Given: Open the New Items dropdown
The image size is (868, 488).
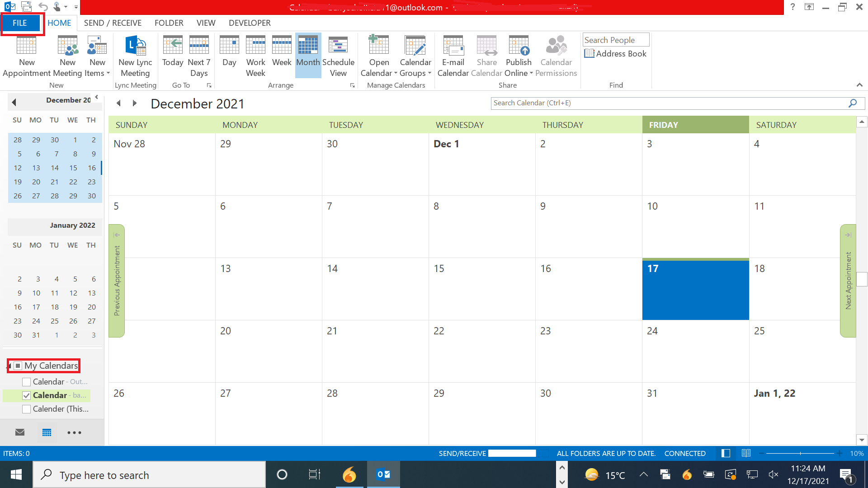Looking at the screenshot, I should pyautogui.click(x=97, y=56).
